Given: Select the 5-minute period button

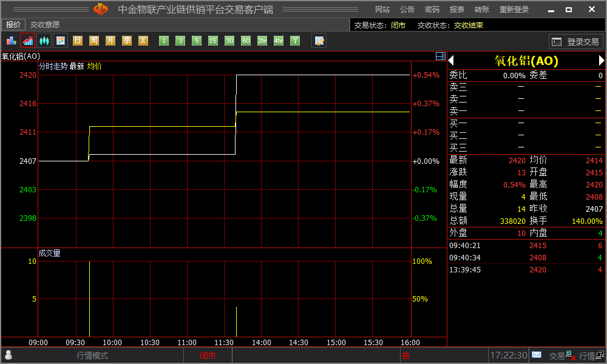Looking at the screenshot, I should tap(197, 41).
